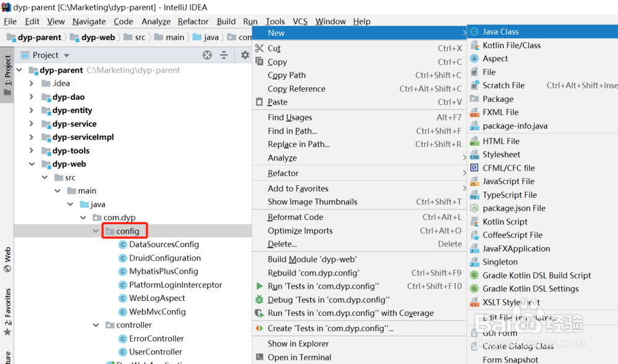
Task: Select PlatformLoginInterceptor in tree
Action: (x=176, y=285)
